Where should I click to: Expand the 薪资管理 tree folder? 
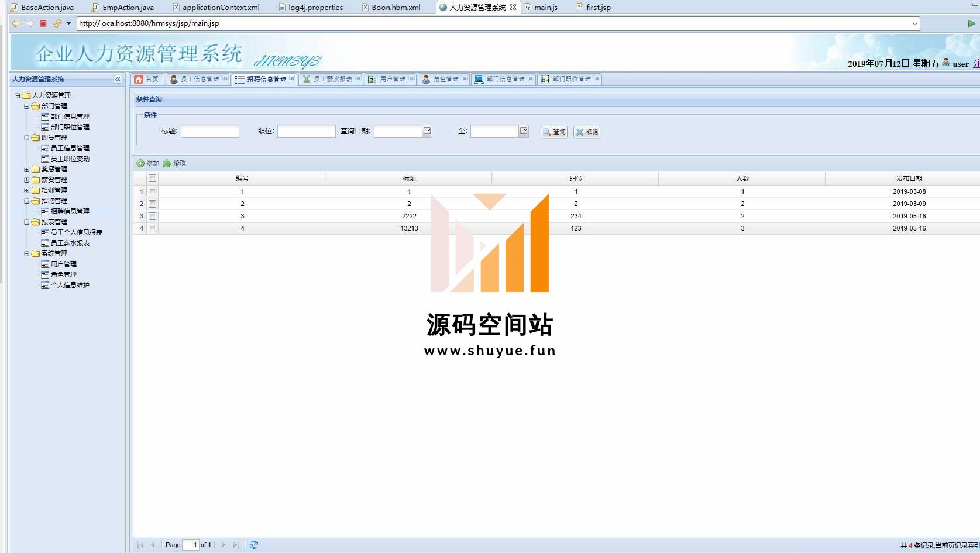[x=27, y=180]
